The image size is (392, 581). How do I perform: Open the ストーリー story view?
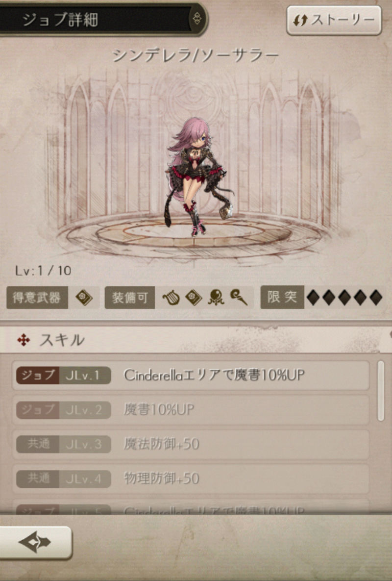pos(334,21)
